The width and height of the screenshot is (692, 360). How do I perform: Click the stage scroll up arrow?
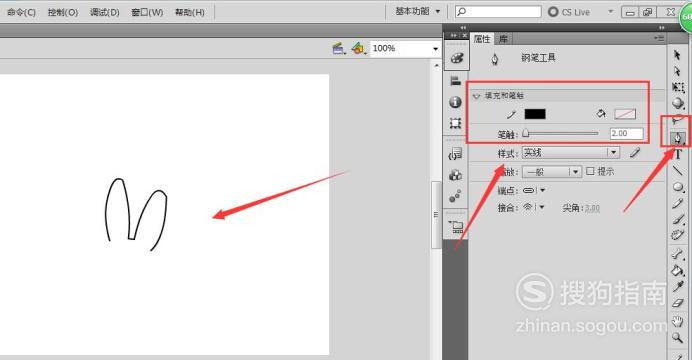(436, 65)
